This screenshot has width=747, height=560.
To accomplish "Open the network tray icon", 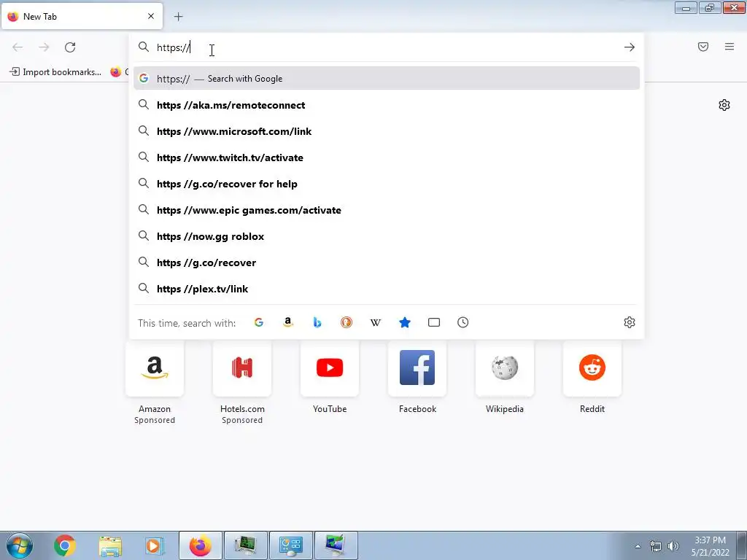I will point(656,546).
